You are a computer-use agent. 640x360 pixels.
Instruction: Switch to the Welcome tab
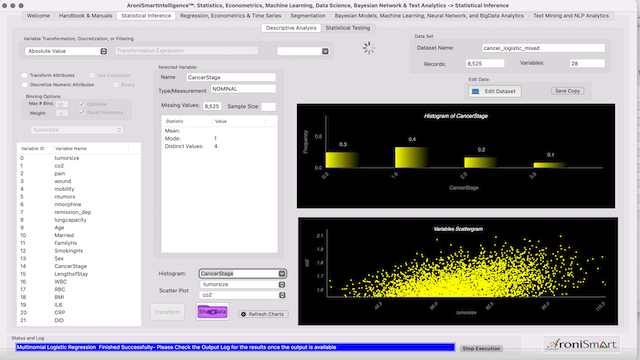tap(38, 16)
